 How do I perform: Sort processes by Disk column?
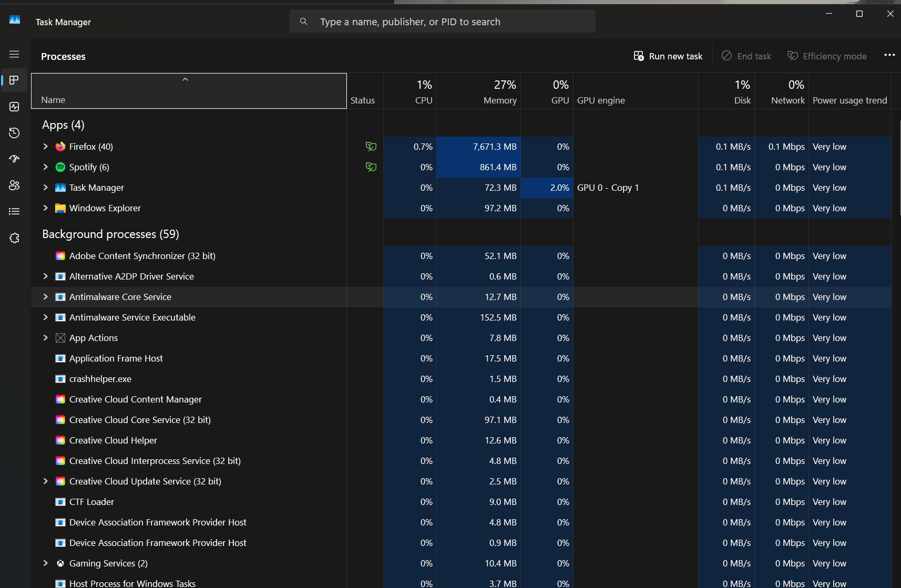(x=726, y=91)
